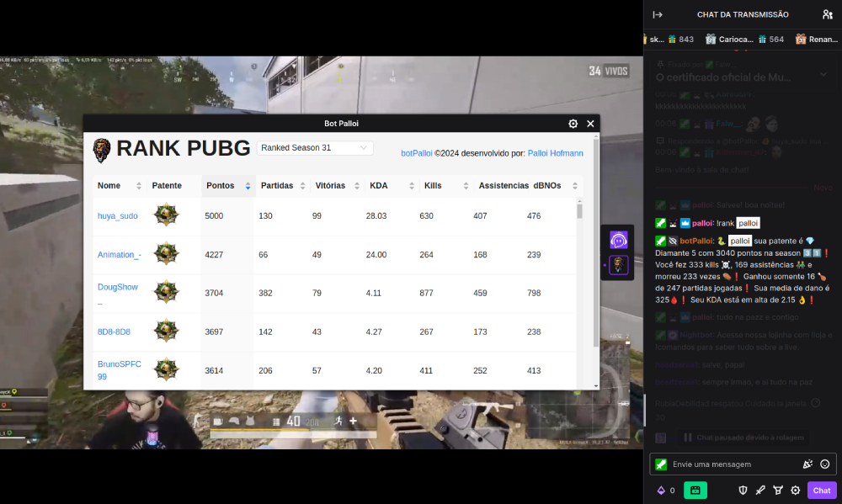Open the celebration party popper icon
The image size is (842, 504).
[807, 464]
